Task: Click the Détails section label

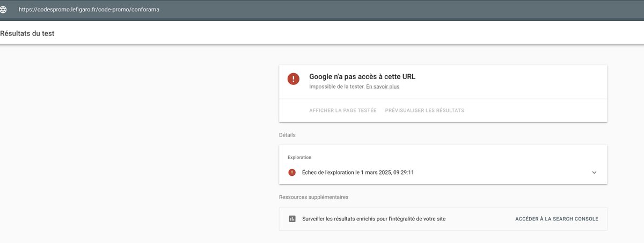Action: [287, 135]
